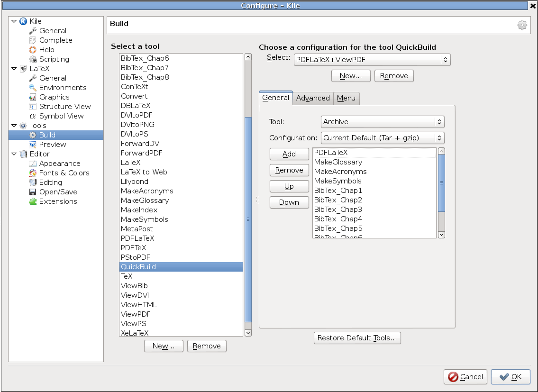Screen dimensions: 538x392
Task: Cancel the configuration dialog
Action: pyautogui.click(x=465, y=377)
